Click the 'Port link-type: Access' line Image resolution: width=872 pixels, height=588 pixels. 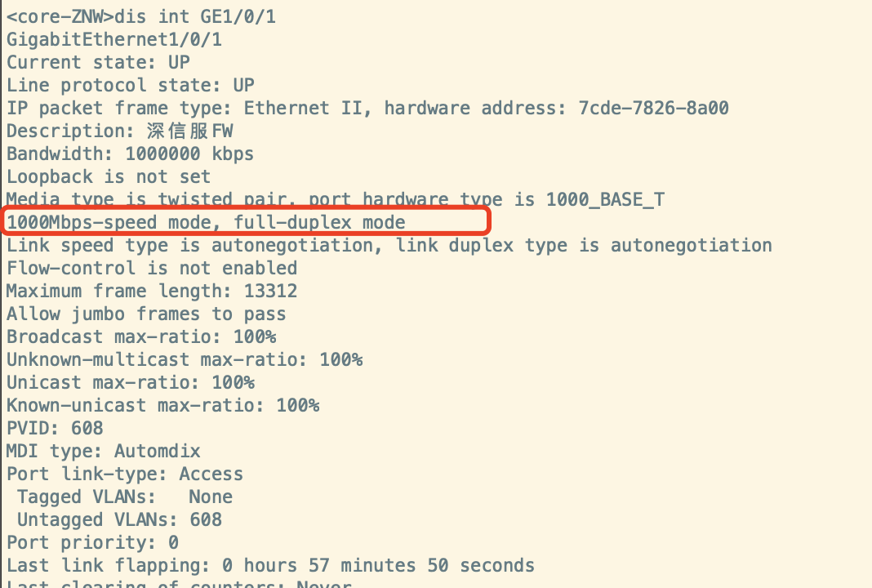(x=125, y=474)
